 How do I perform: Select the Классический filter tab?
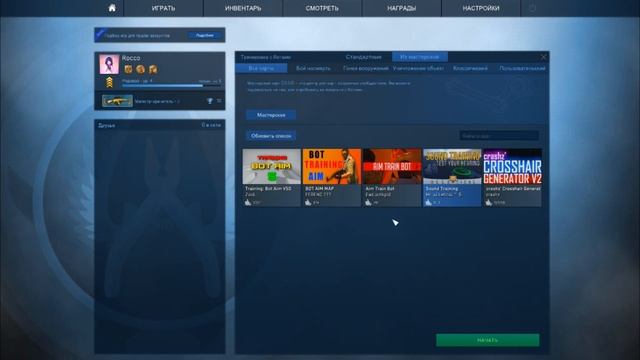point(470,68)
